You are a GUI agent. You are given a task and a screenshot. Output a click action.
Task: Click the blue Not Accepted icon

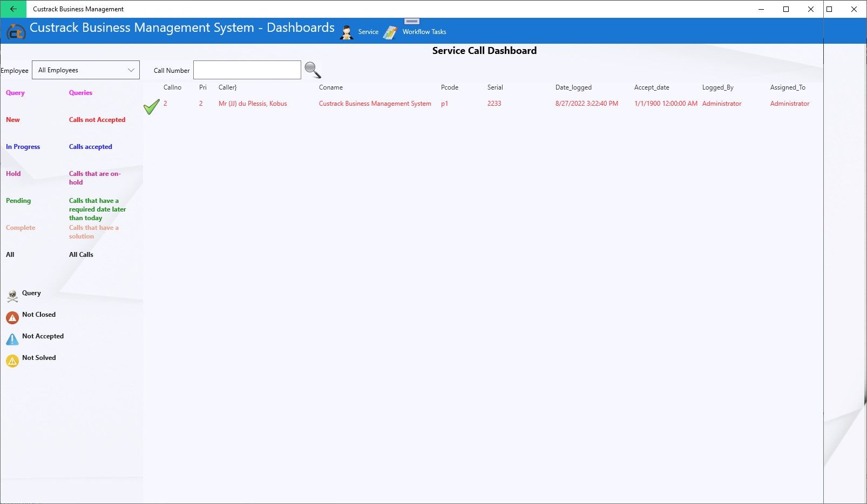point(12,339)
